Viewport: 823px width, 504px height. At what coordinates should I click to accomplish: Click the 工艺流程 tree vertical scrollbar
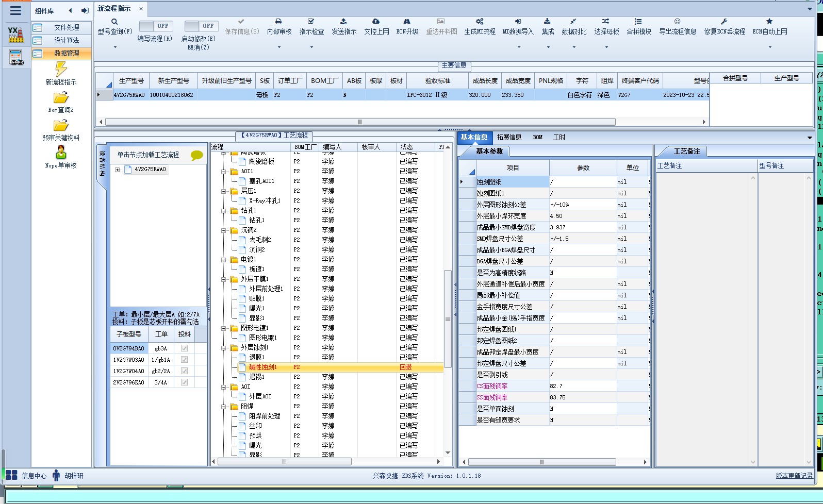coord(448,318)
